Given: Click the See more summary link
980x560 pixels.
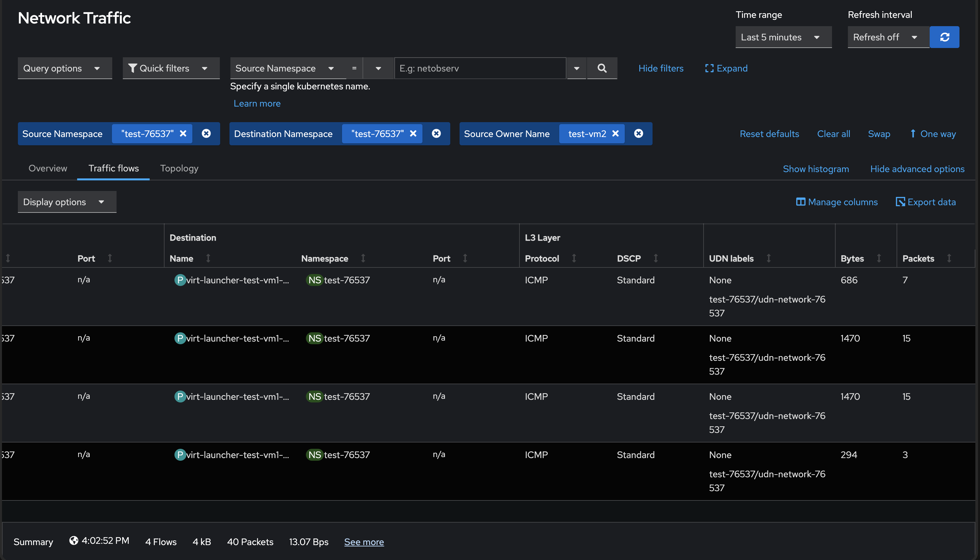Looking at the screenshot, I should [364, 542].
